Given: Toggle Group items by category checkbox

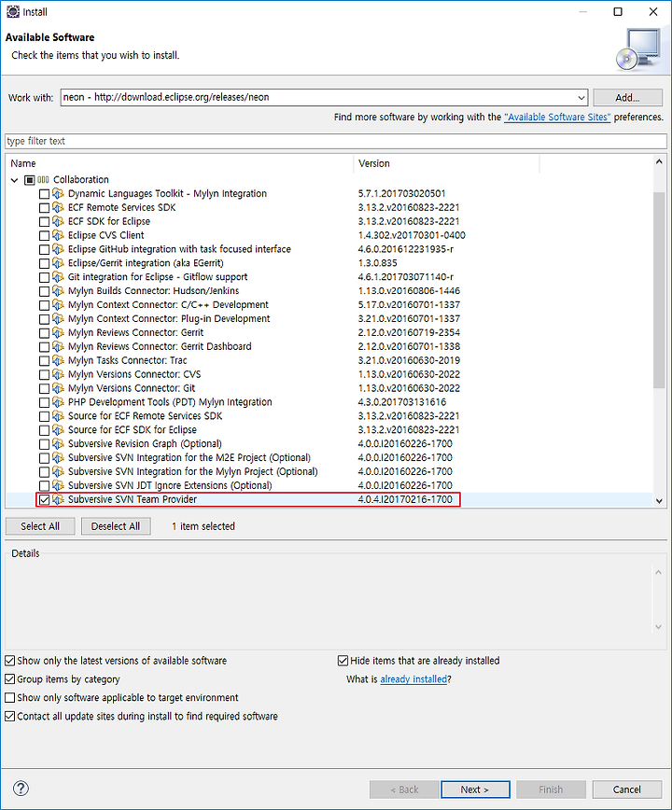Looking at the screenshot, I should pyautogui.click(x=10, y=679).
